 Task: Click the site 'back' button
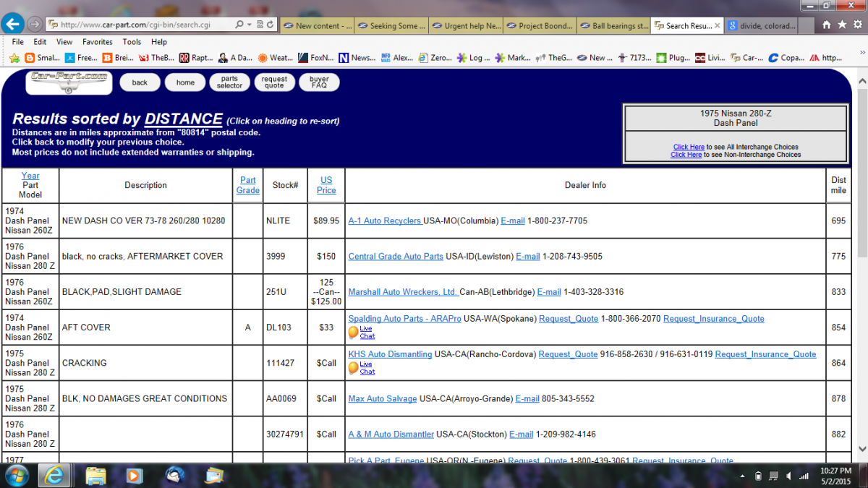tap(140, 82)
